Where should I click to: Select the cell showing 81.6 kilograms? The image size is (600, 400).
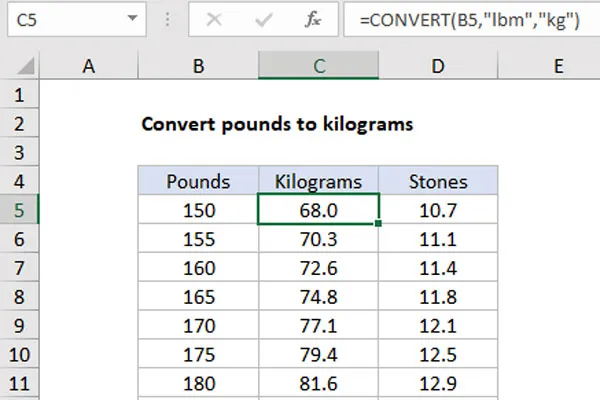click(x=318, y=383)
